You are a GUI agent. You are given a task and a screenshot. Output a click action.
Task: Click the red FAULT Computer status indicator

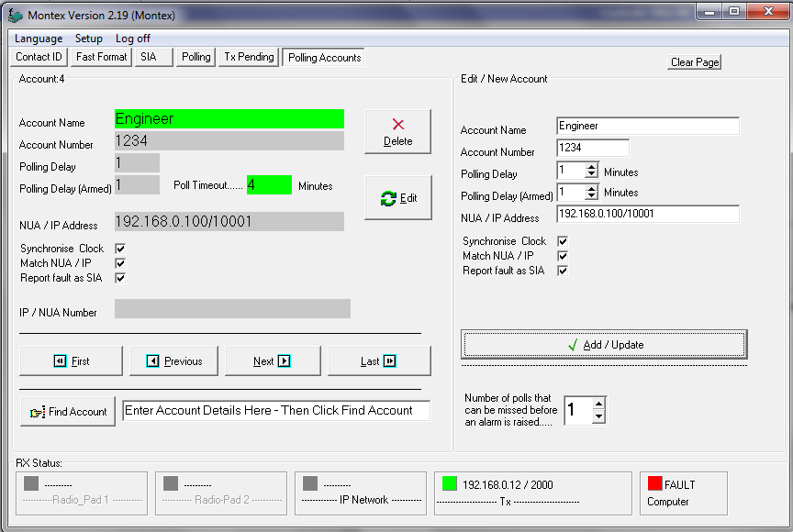coord(654,483)
